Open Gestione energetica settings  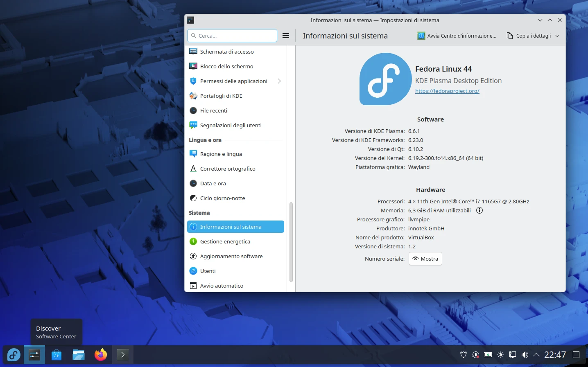point(225,241)
